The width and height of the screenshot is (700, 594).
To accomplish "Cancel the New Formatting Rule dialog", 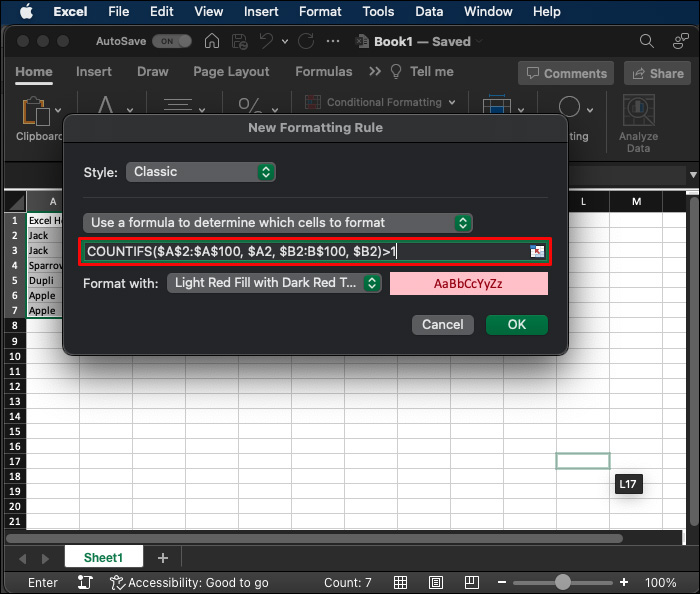I will click(x=442, y=324).
